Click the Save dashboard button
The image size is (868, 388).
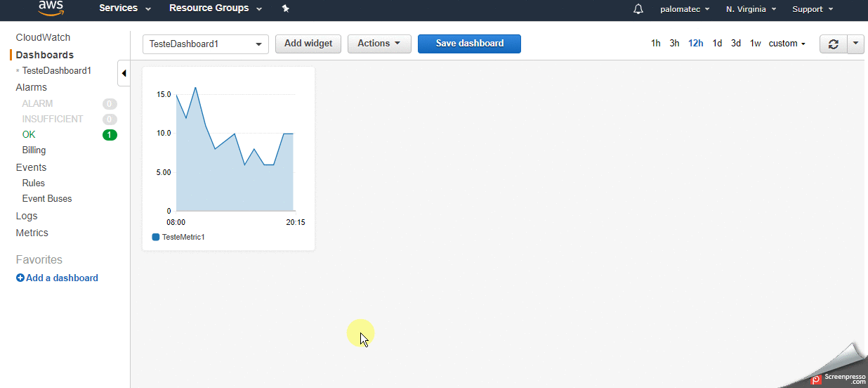coord(469,44)
